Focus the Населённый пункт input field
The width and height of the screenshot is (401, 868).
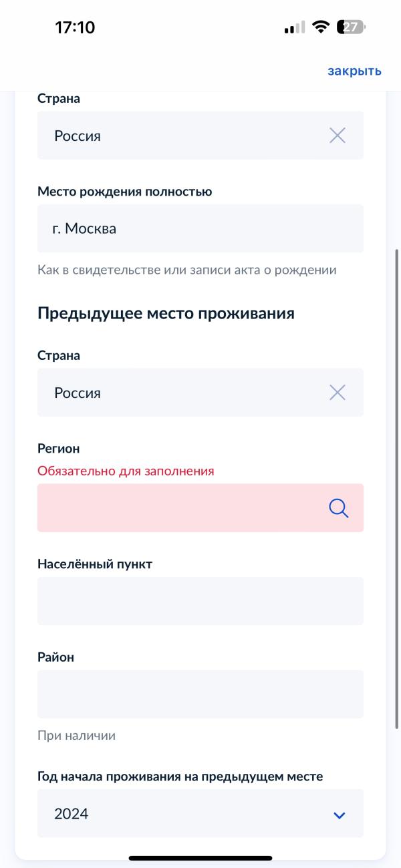click(200, 601)
